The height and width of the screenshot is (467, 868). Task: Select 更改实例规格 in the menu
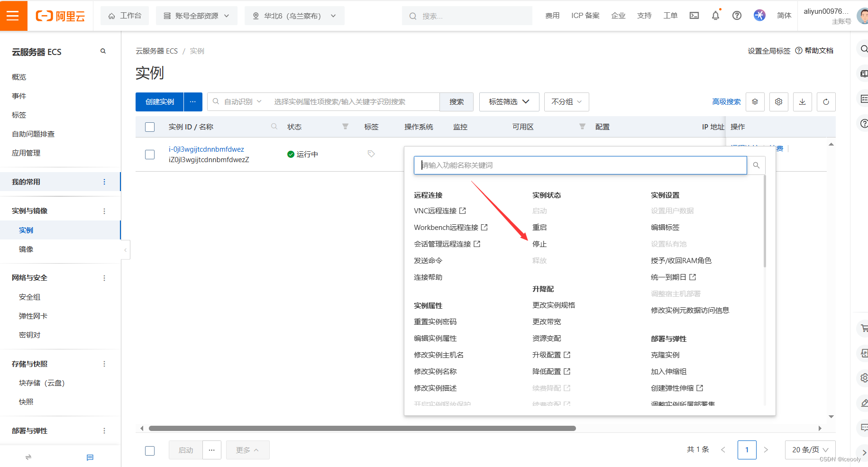tap(554, 305)
